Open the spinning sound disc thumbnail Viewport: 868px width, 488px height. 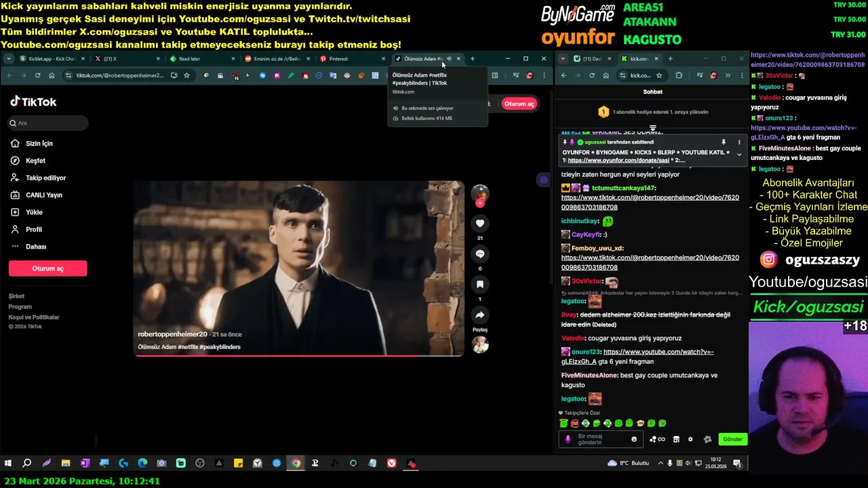[x=480, y=345]
